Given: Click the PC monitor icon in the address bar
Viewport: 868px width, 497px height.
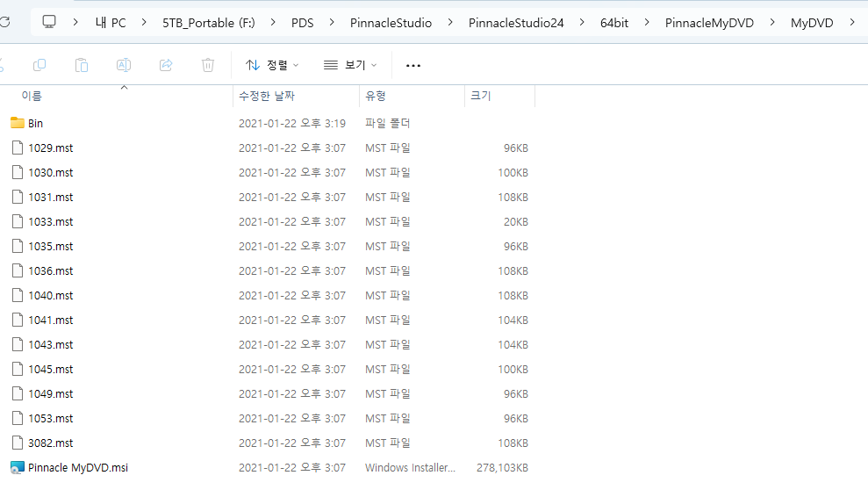Looking at the screenshot, I should (x=49, y=22).
